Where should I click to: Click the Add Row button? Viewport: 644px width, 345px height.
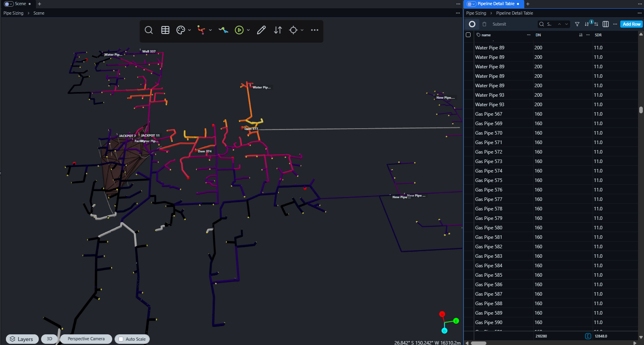pyautogui.click(x=631, y=24)
